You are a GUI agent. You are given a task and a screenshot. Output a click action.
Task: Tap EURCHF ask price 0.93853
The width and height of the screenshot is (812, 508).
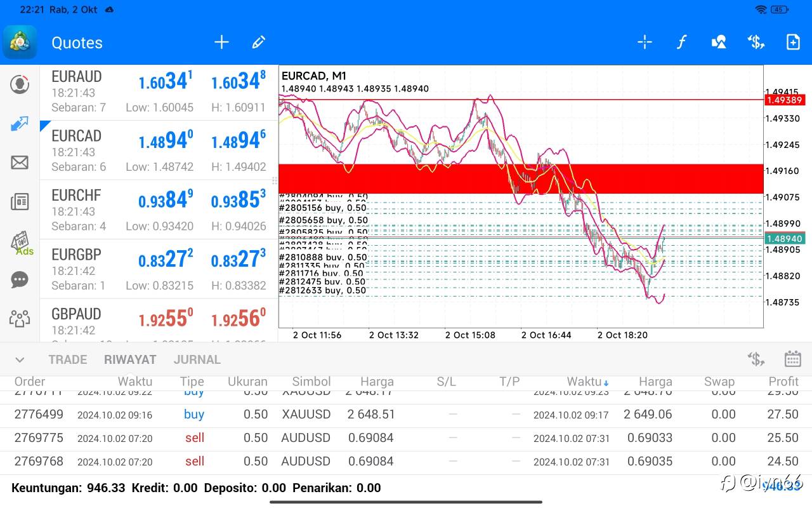[239, 201]
